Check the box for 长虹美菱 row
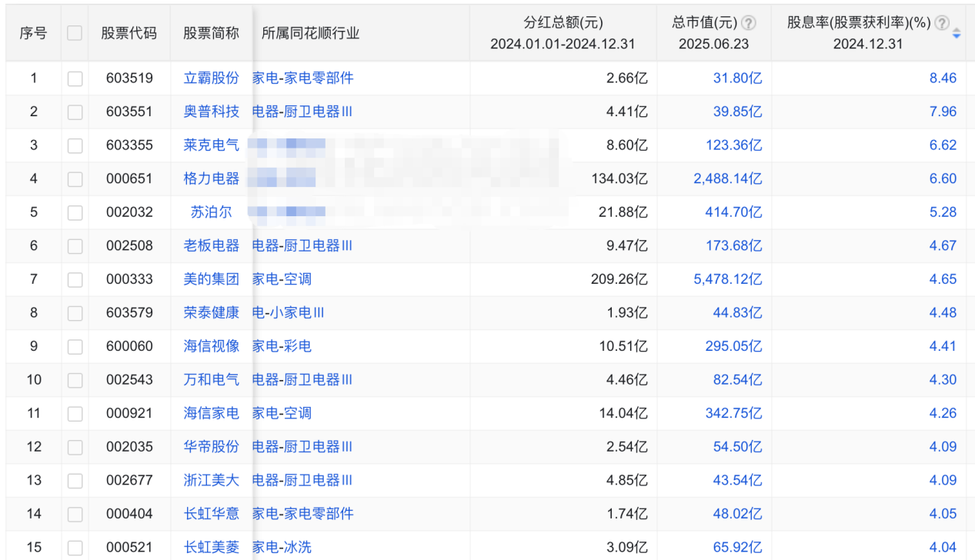The height and width of the screenshot is (560, 975). pyautogui.click(x=75, y=548)
